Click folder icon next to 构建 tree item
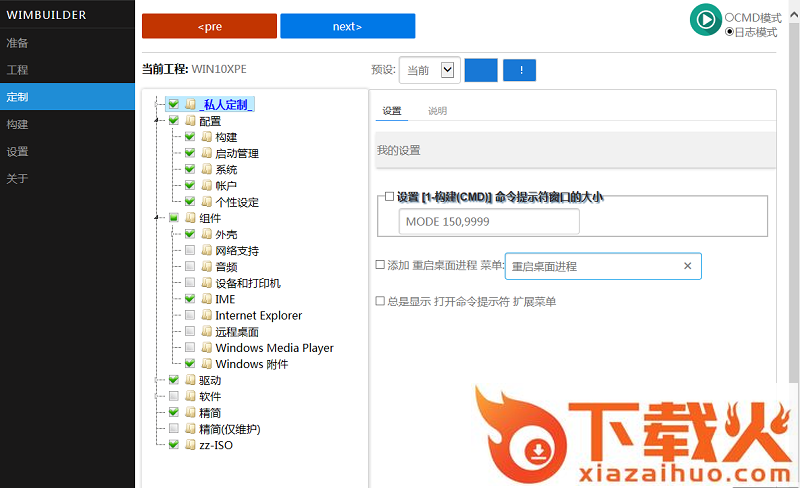Image resolution: width=800 pixels, height=488 pixels. click(207, 137)
